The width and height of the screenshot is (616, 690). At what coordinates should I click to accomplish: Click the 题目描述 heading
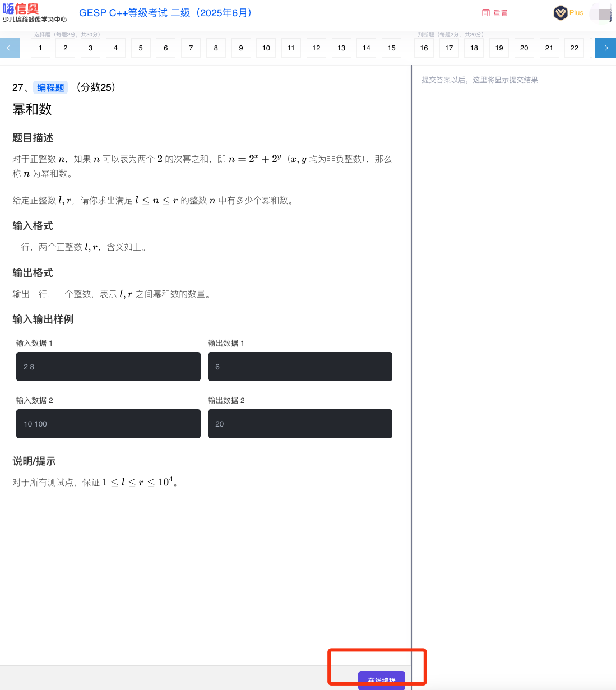pos(33,138)
